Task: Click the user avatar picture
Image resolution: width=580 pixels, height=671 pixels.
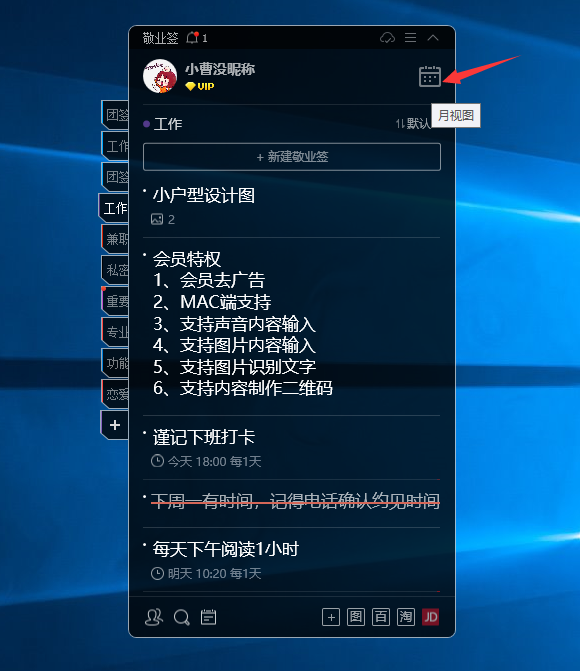Action: (160, 76)
